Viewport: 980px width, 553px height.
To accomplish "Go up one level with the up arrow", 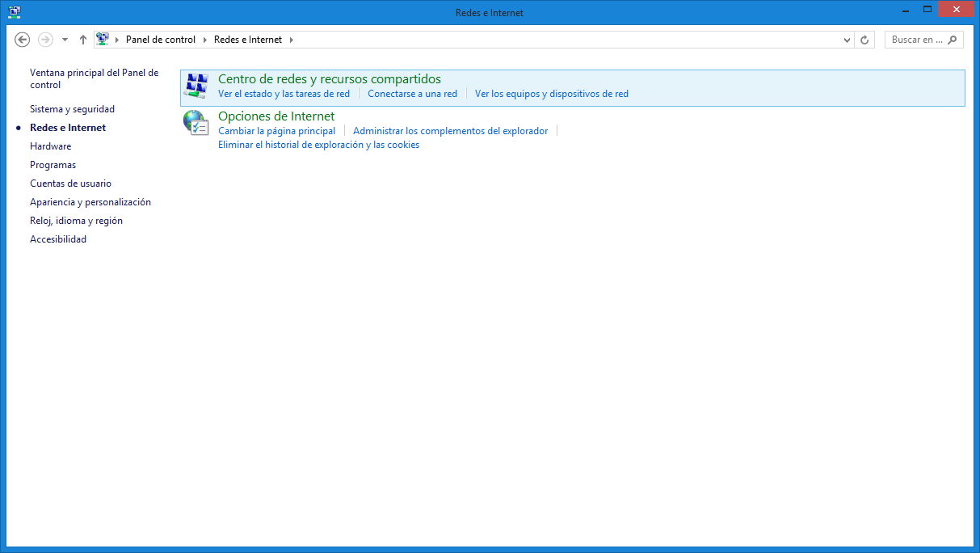I will (83, 40).
